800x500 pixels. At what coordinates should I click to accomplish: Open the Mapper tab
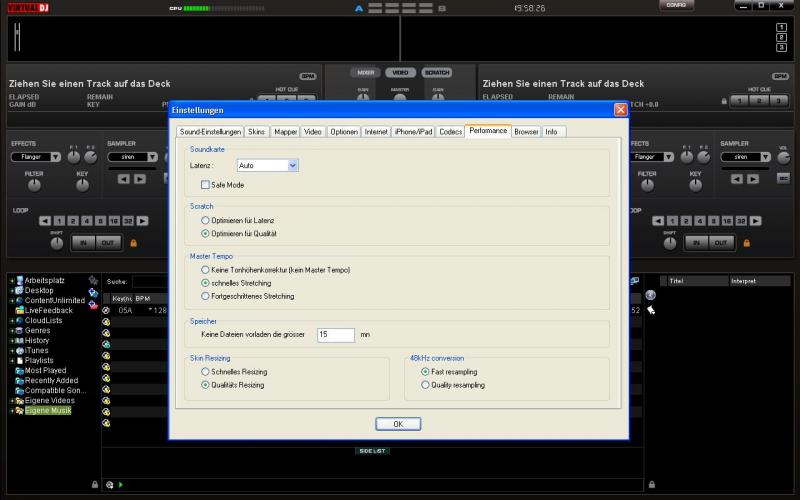pos(285,132)
